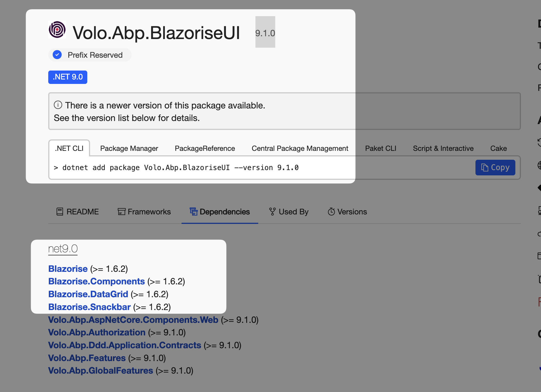Select the Cake install tab

tap(499, 148)
